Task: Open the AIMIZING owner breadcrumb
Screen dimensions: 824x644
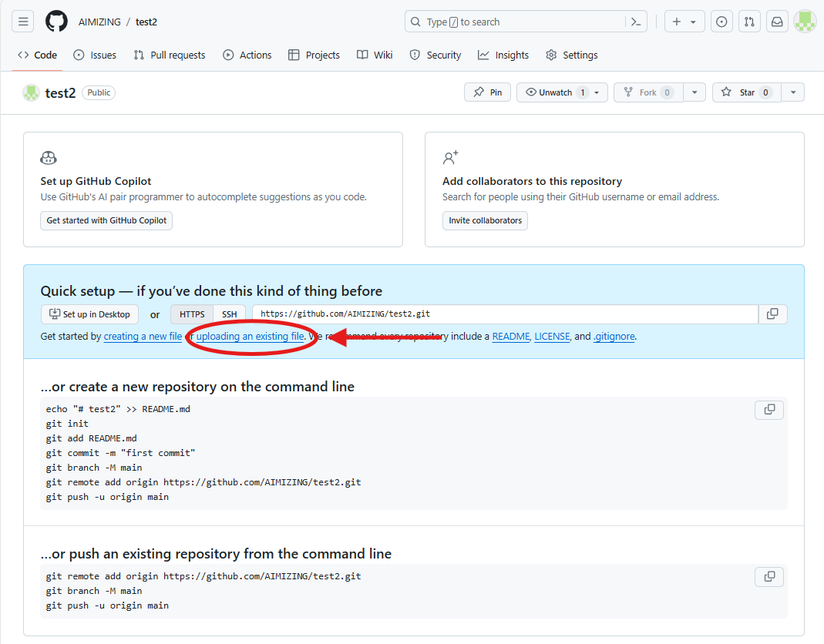Action: coord(99,22)
